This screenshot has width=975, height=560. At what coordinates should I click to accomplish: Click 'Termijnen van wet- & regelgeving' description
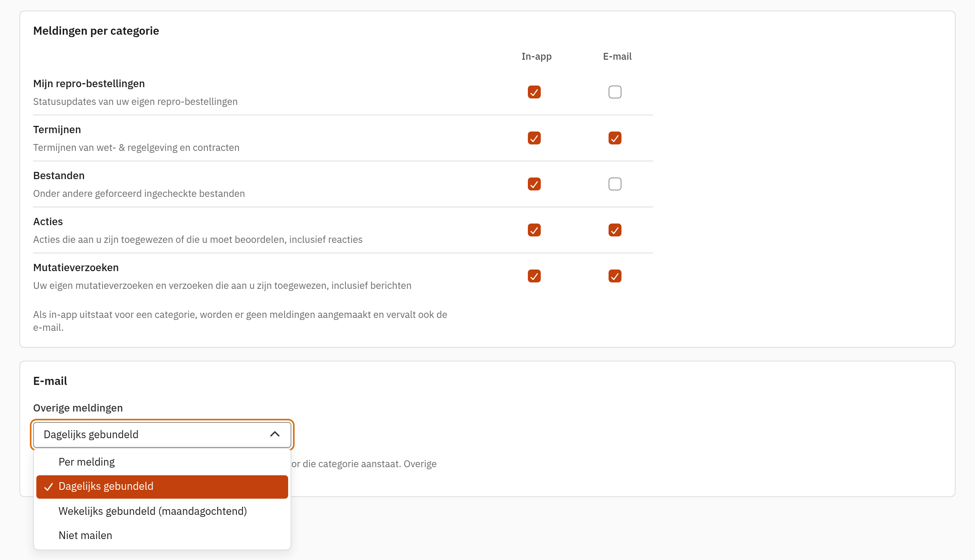pos(136,148)
